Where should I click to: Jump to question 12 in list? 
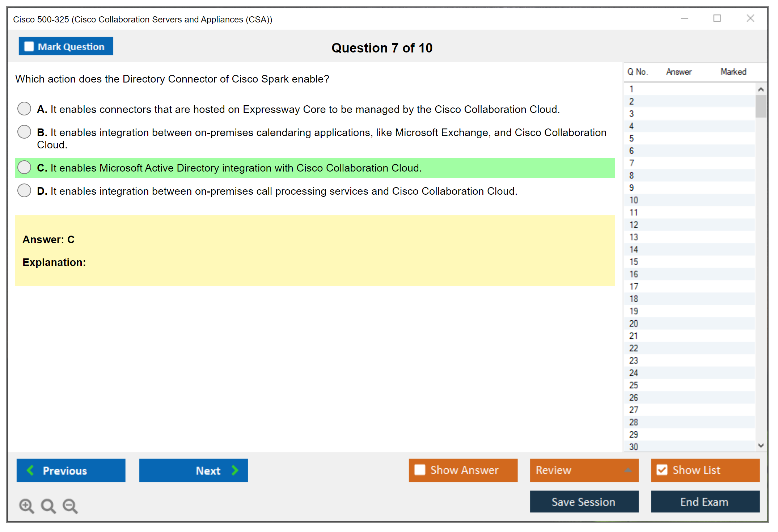[x=634, y=225]
